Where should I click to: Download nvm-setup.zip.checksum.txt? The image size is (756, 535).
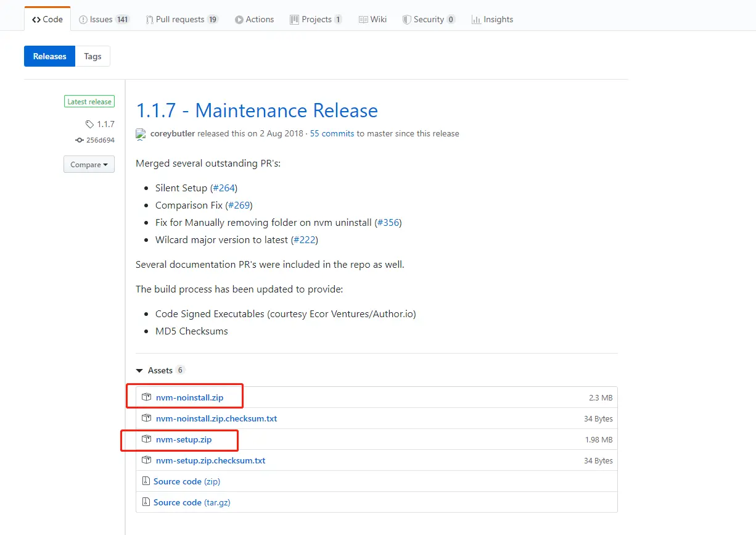tap(211, 460)
